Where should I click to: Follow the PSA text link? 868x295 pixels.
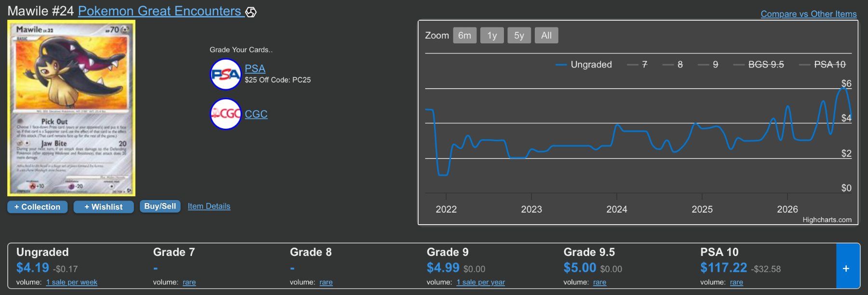255,68
